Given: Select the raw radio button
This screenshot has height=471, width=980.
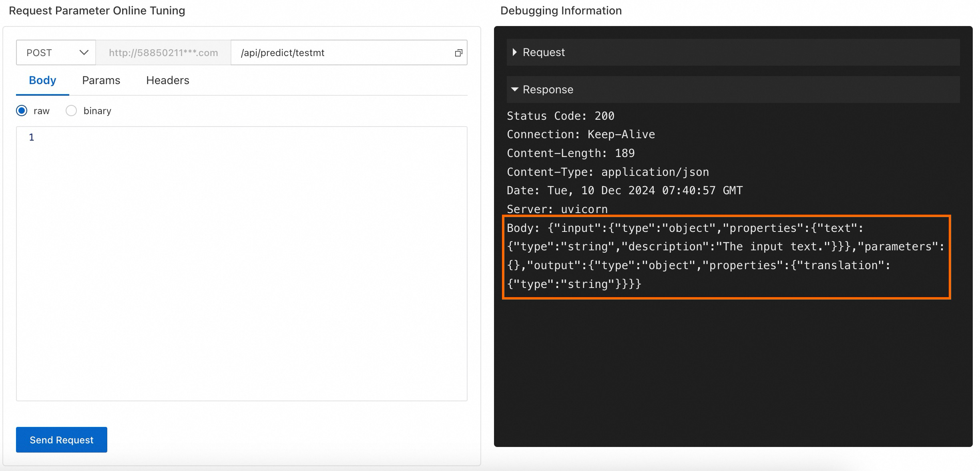Looking at the screenshot, I should [22, 111].
